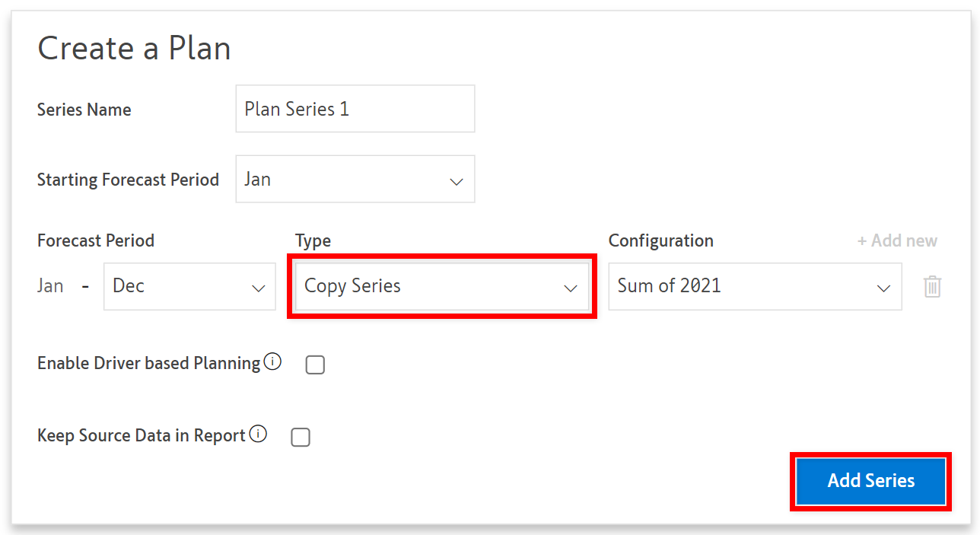
Task: Focus the Series Name input field
Action: click(355, 109)
